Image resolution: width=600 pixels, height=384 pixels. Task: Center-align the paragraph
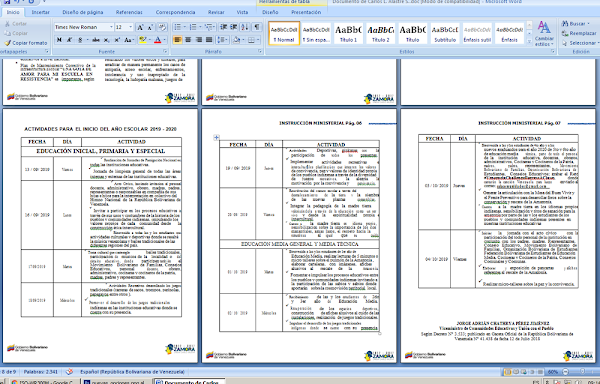(188, 40)
